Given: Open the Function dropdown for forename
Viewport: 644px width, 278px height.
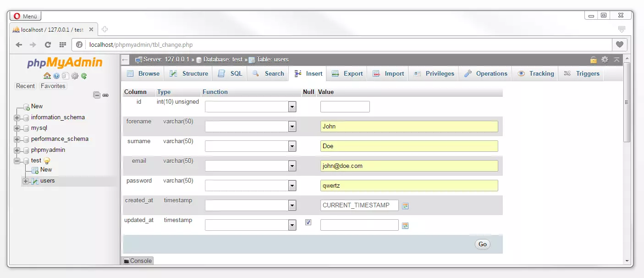Looking at the screenshot, I should 292,127.
